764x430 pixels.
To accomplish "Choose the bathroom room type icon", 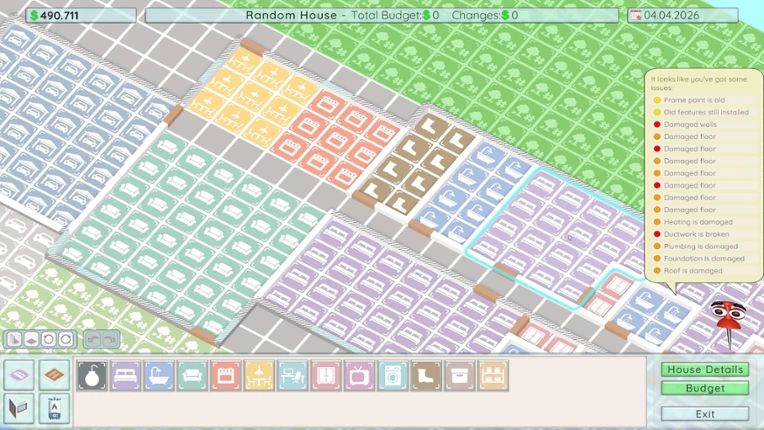I will pos(159,375).
